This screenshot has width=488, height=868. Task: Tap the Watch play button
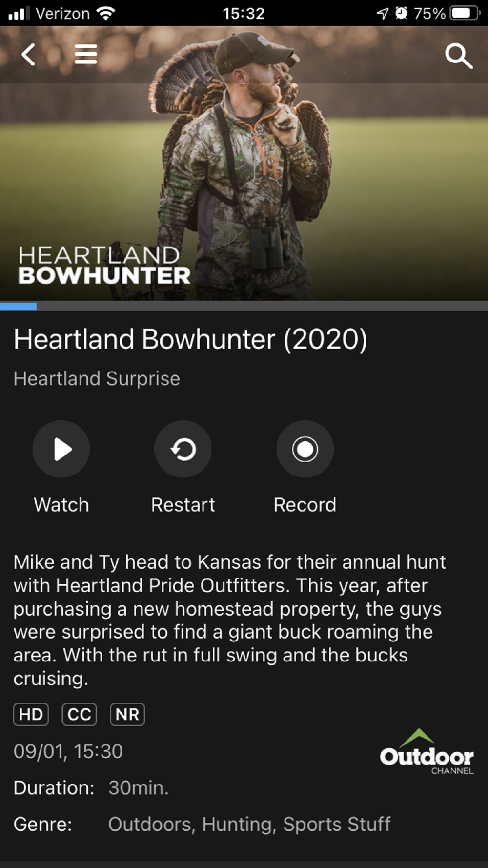coord(61,449)
